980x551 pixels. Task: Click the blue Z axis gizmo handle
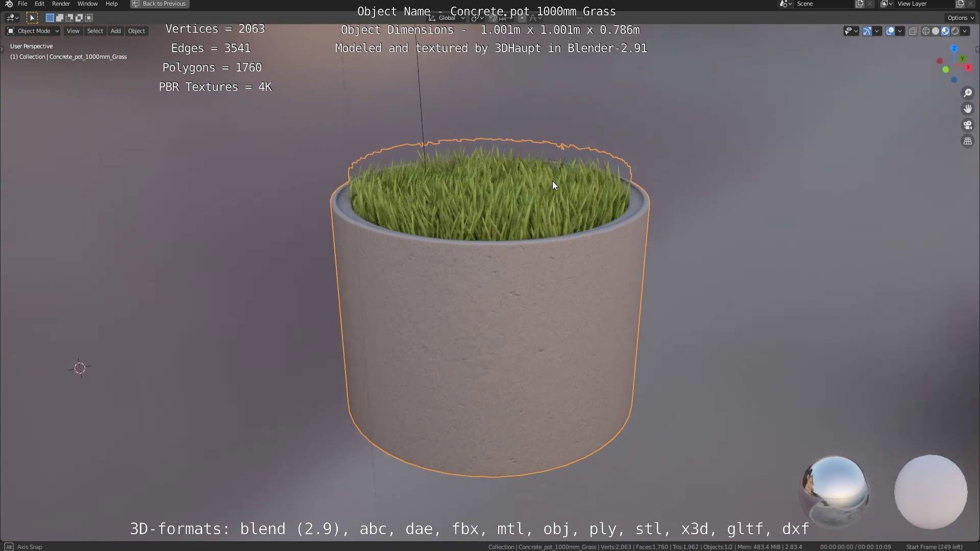coord(954,48)
